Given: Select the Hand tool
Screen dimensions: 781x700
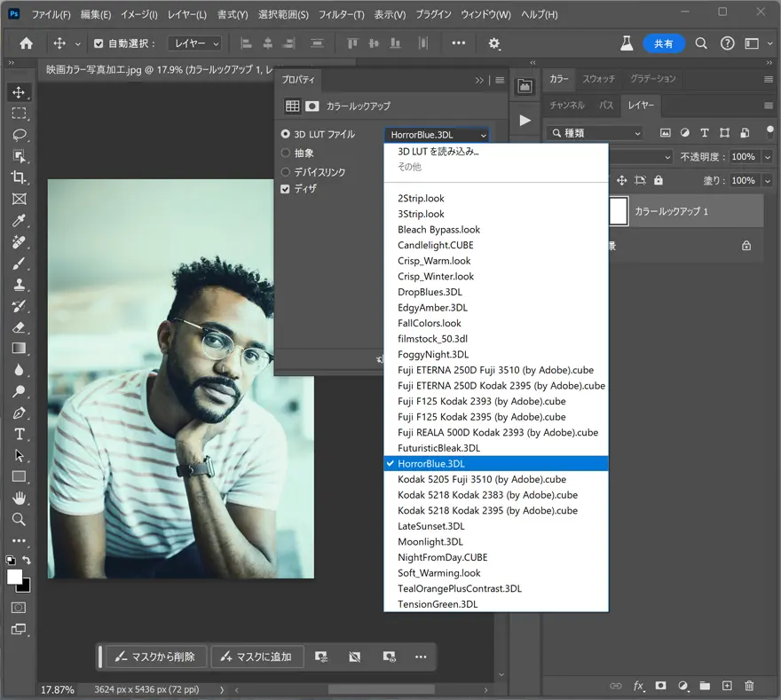Looking at the screenshot, I should pos(19,498).
